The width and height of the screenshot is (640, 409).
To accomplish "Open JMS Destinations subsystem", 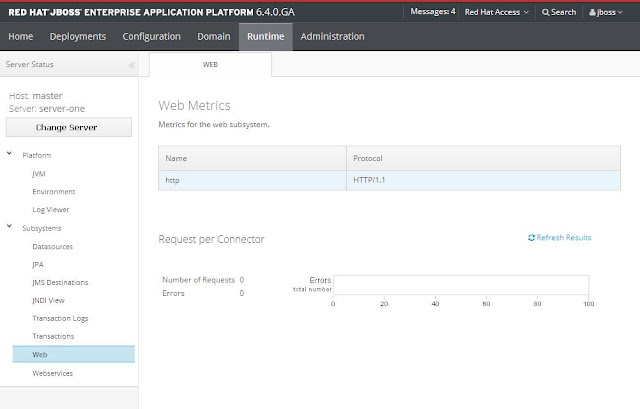I will pyautogui.click(x=60, y=282).
